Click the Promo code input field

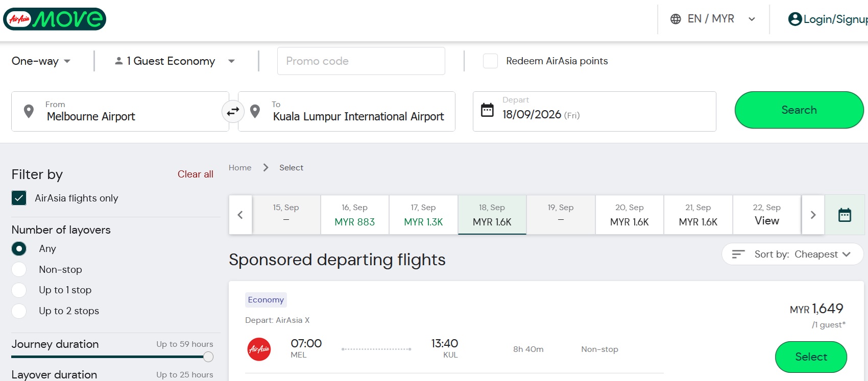(x=361, y=61)
